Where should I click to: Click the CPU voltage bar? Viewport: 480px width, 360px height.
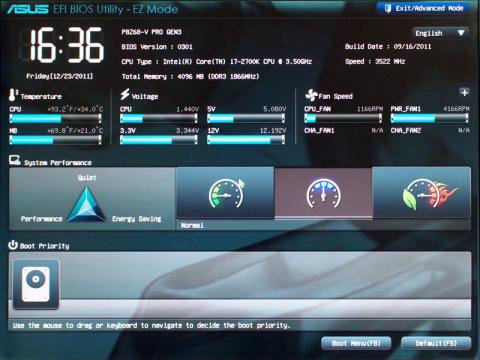click(x=159, y=119)
